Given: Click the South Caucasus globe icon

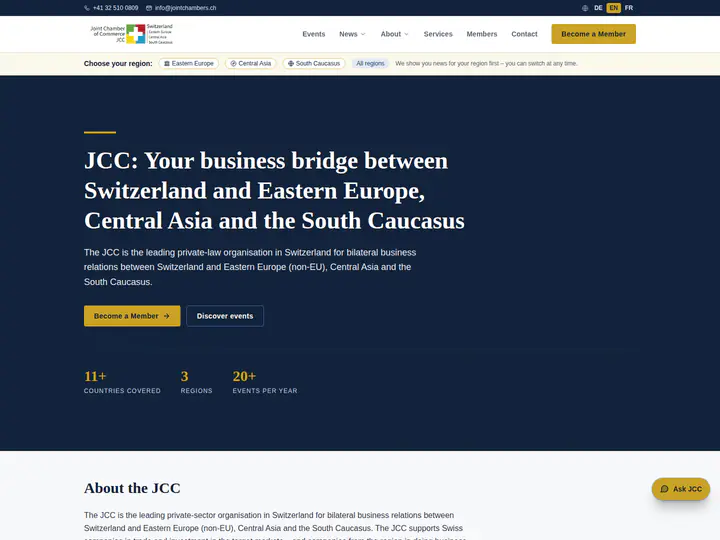Looking at the screenshot, I should [x=291, y=63].
